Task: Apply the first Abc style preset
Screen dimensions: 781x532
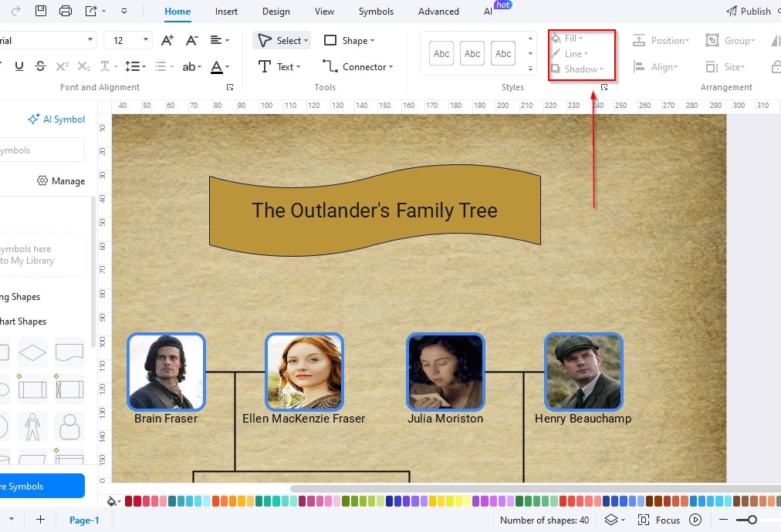Action: click(441, 54)
